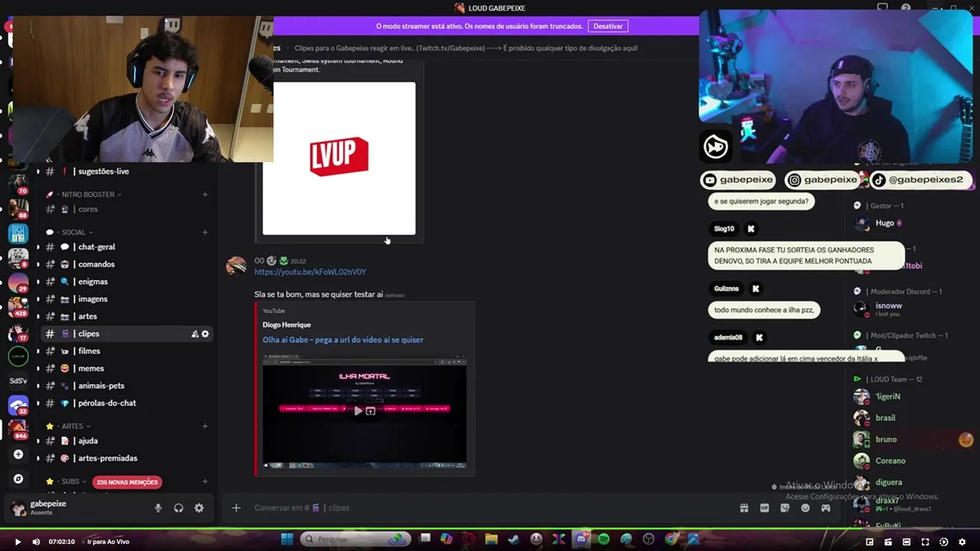Open the animais-pets channel
Image resolution: width=980 pixels, height=551 pixels.
click(126, 386)
